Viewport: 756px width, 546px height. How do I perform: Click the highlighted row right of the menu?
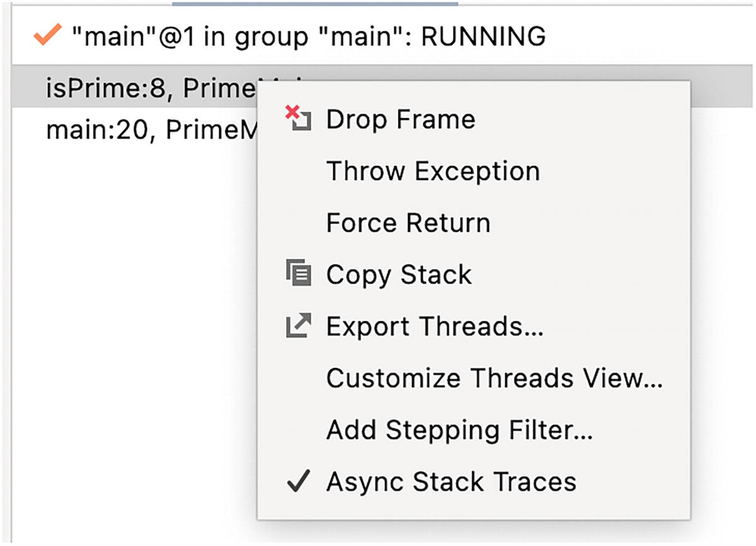(721, 89)
